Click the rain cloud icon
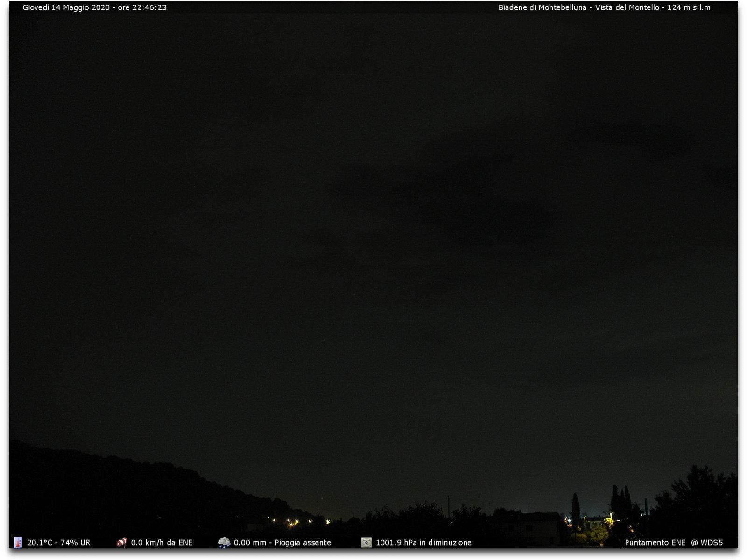This screenshot has height=560, width=747. point(224,542)
